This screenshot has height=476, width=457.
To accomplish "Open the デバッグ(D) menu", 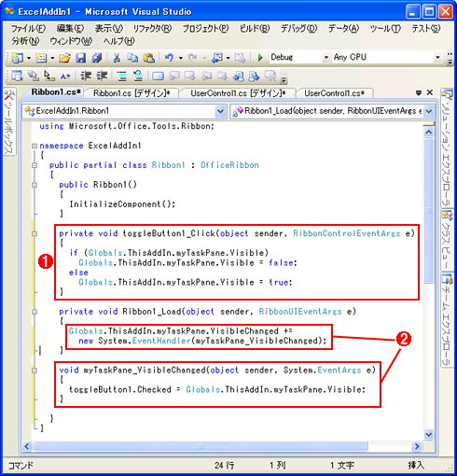I will coord(298,29).
